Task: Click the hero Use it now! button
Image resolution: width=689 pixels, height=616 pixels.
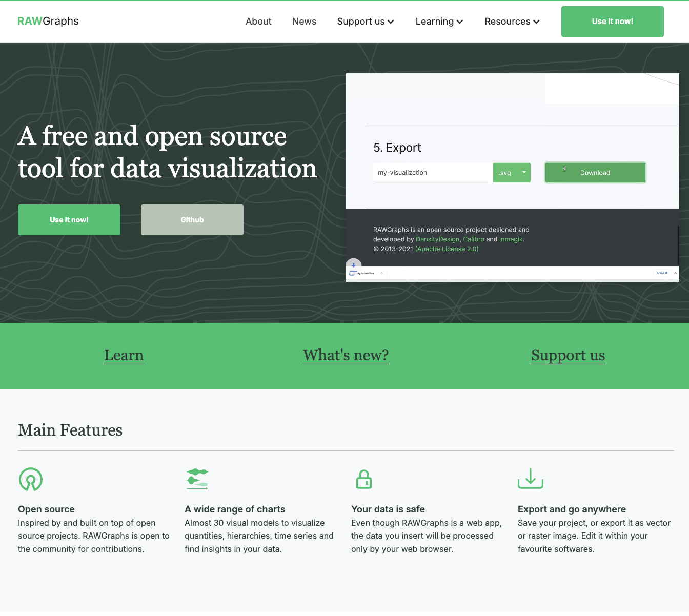Action: pos(69,220)
